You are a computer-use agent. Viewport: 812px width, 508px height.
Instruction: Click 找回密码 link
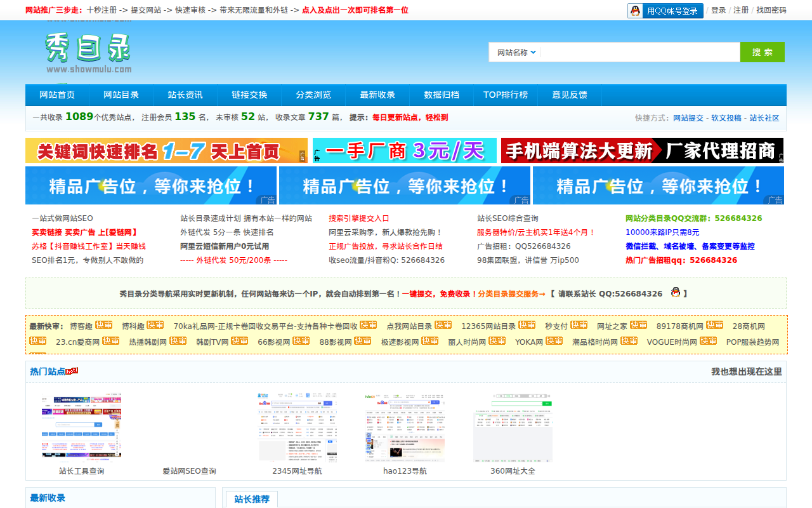pyautogui.click(x=771, y=10)
